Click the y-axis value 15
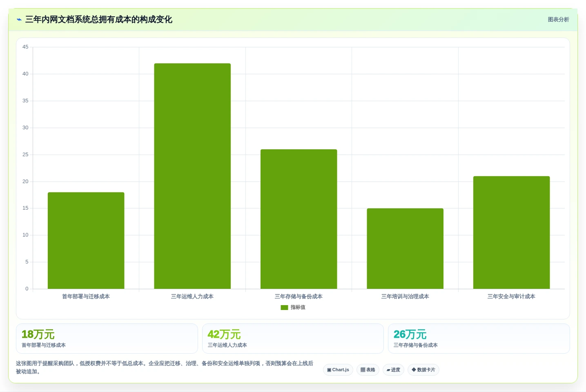Screen dimensions: 586x392 click(x=25, y=208)
